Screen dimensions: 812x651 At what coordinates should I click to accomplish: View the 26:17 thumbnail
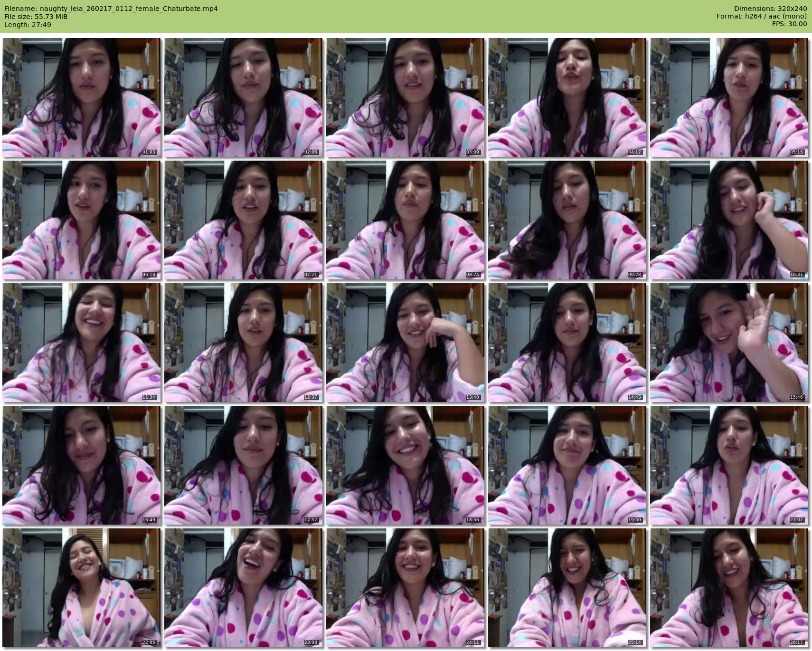[x=729, y=588]
